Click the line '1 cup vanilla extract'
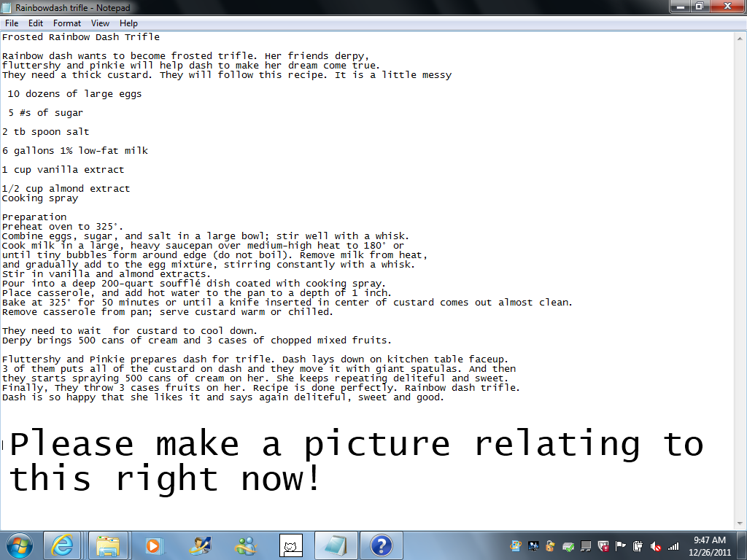The image size is (747, 560). click(x=63, y=170)
